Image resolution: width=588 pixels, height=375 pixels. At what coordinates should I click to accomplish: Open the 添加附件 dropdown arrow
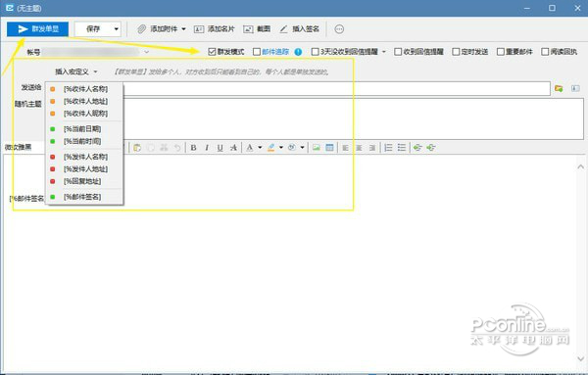point(184,29)
